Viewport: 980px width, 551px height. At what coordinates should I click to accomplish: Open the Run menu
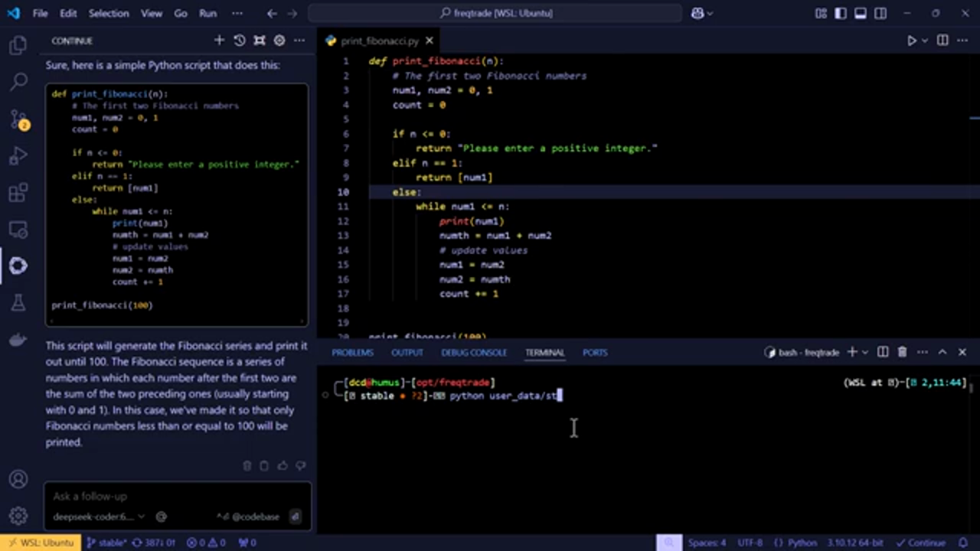pos(207,13)
